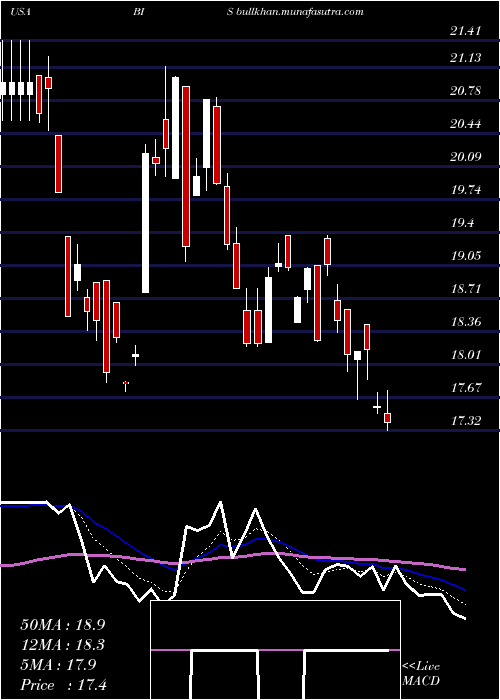Click the long red candle spanning 20.78 to 19.05

(186, 166)
